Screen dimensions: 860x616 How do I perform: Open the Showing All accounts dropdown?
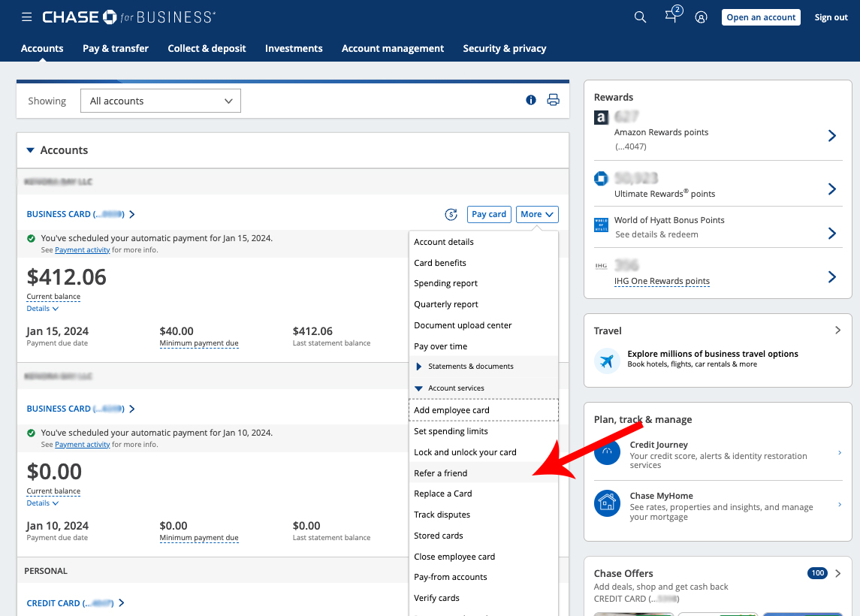pos(161,101)
